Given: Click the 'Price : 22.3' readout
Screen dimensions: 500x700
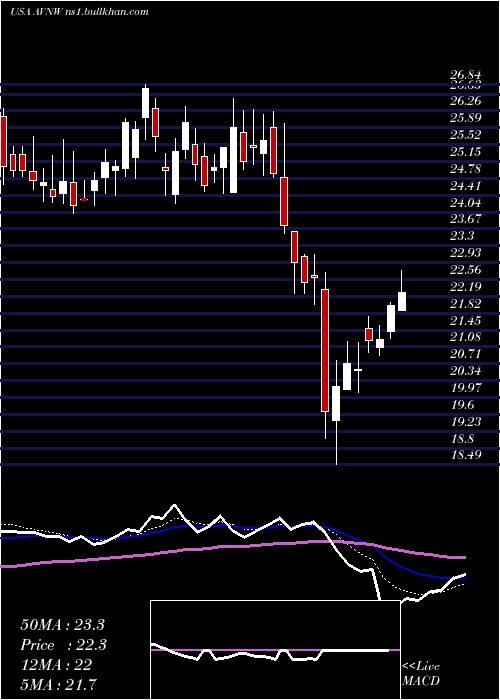Looking at the screenshot, I should coord(63,645).
